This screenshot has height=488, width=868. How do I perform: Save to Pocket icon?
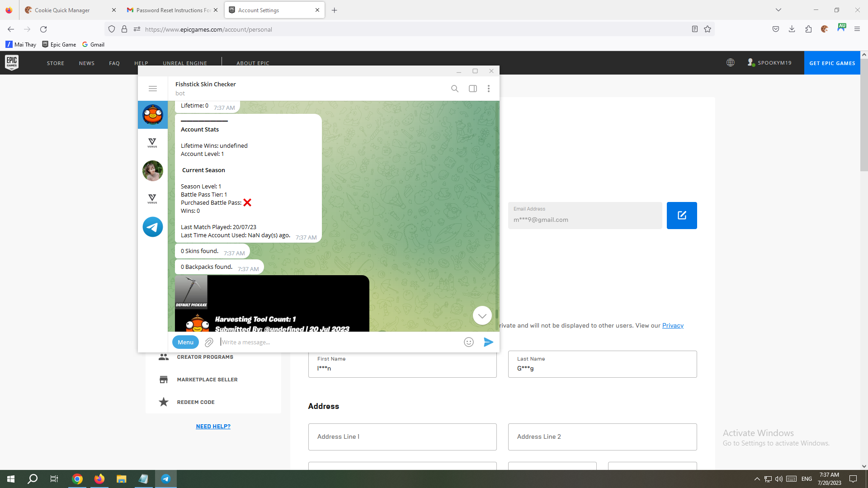coord(776,29)
